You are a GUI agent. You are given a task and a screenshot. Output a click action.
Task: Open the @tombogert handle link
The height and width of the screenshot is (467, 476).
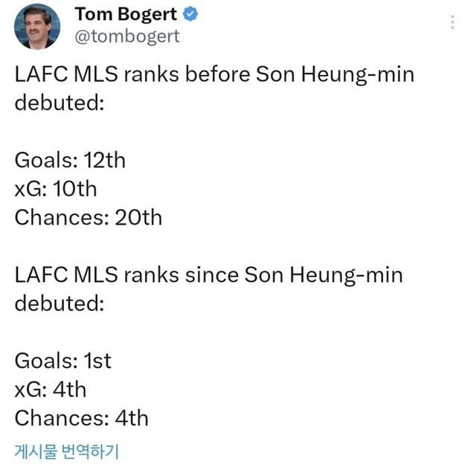pyautogui.click(x=127, y=36)
